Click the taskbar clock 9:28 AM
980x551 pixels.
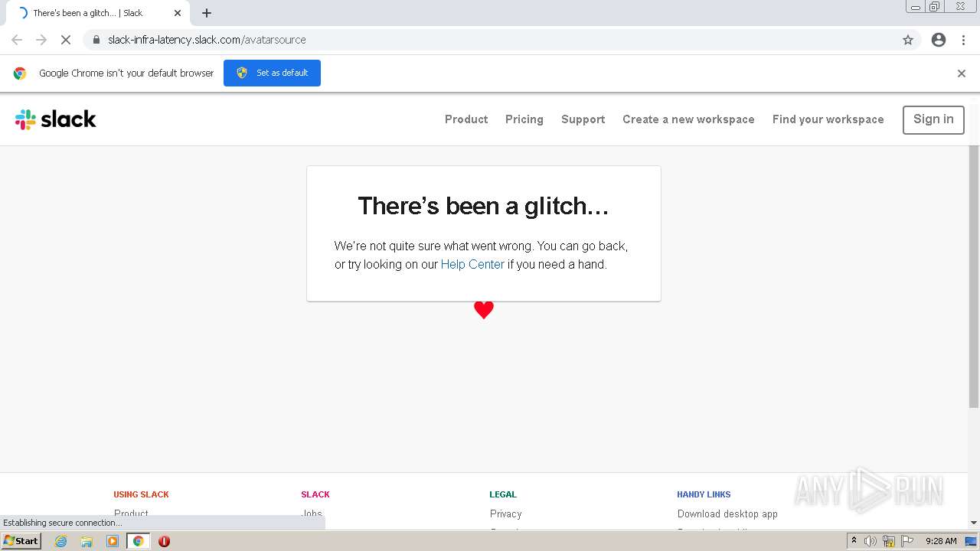(x=941, y=541)
